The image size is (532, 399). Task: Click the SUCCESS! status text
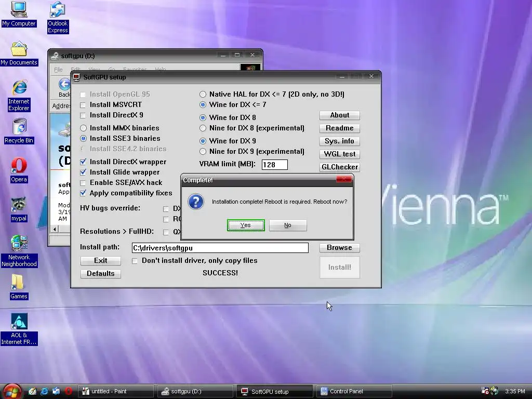(220, 273)
